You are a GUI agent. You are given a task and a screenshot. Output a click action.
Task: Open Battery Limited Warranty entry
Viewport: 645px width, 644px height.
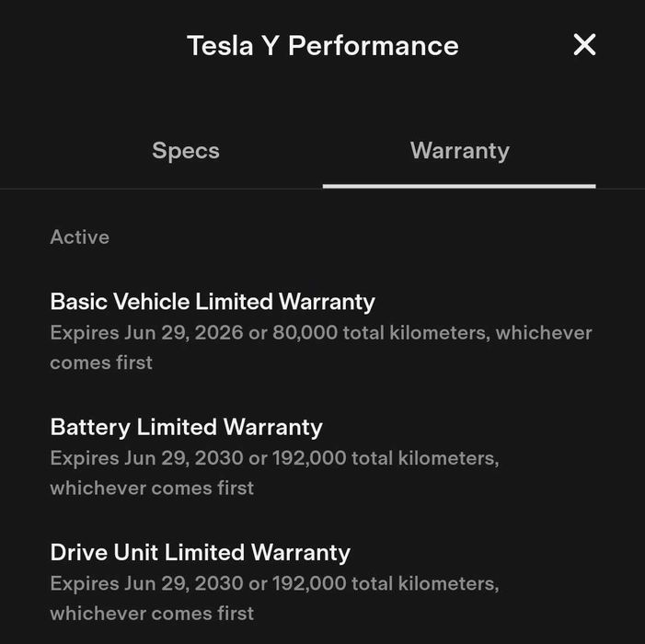(186, 427)
